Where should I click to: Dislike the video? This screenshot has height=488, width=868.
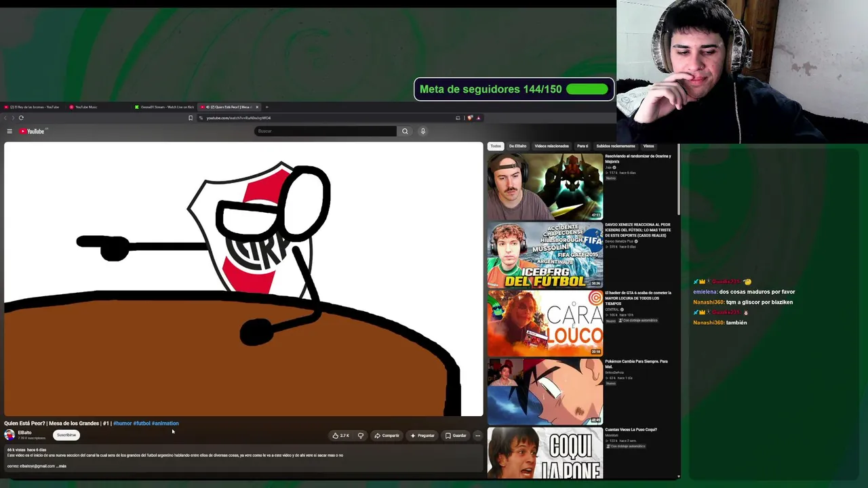(x=361, y=436)
